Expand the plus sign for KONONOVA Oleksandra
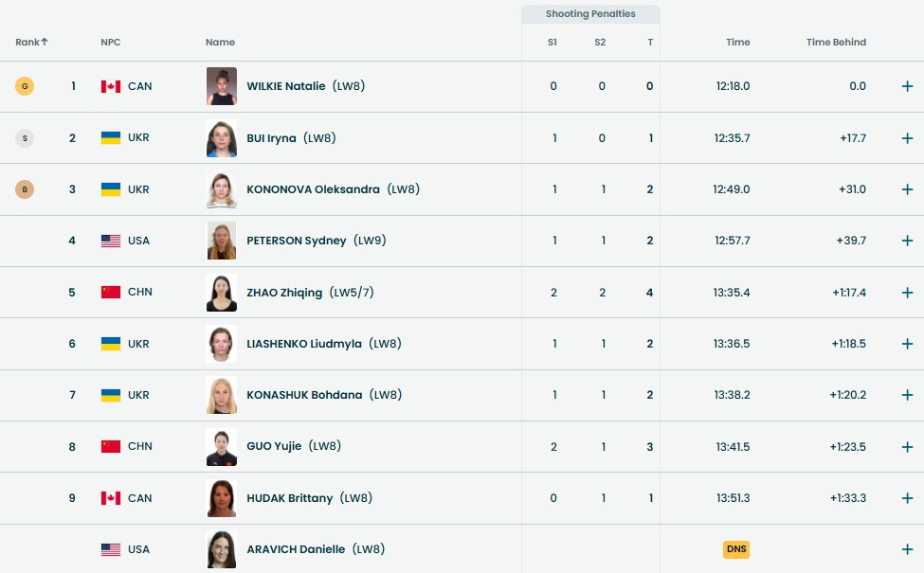The image size is (924, 573). pyautogui.click(x=907, y=189)
